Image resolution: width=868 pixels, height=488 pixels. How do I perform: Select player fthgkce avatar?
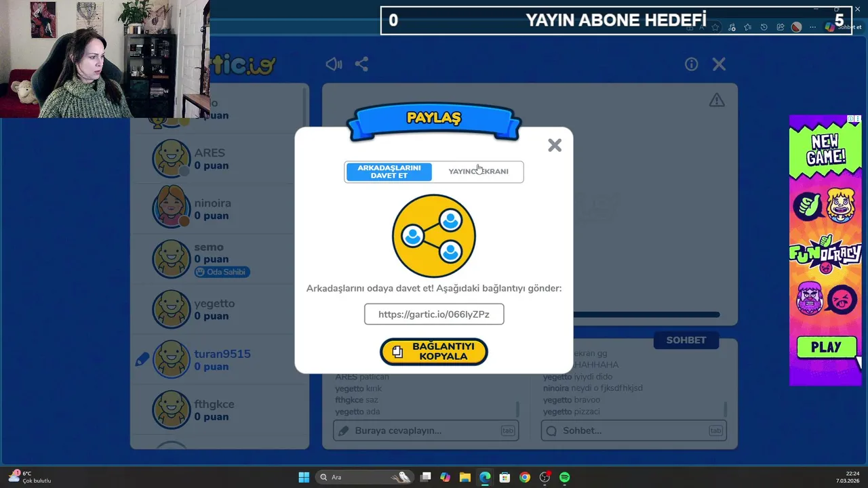(x=171, y=409)
